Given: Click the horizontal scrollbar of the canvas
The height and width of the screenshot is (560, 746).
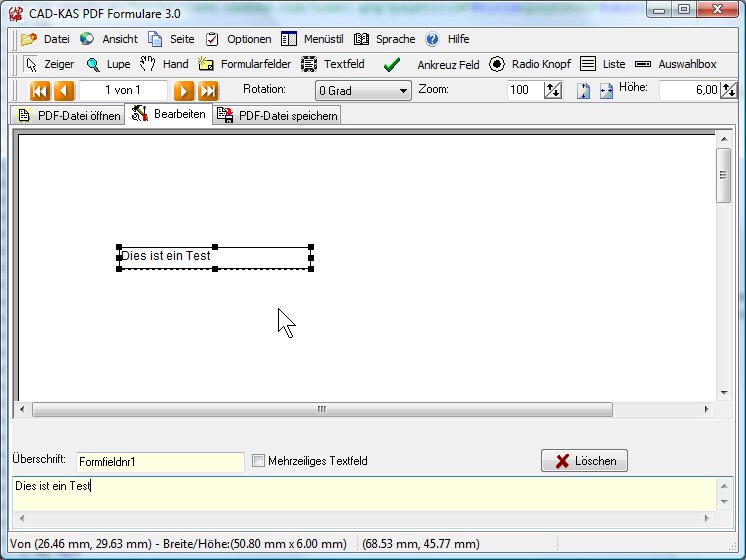Looking at the screenshot, I should click(322, 409).
